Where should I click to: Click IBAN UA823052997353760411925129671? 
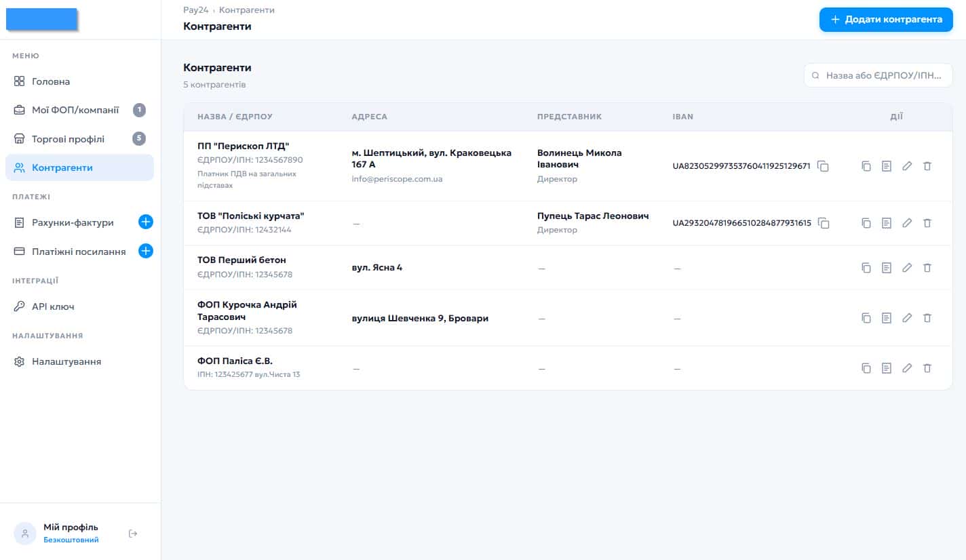pyautogui.click(x=741, y=166)
